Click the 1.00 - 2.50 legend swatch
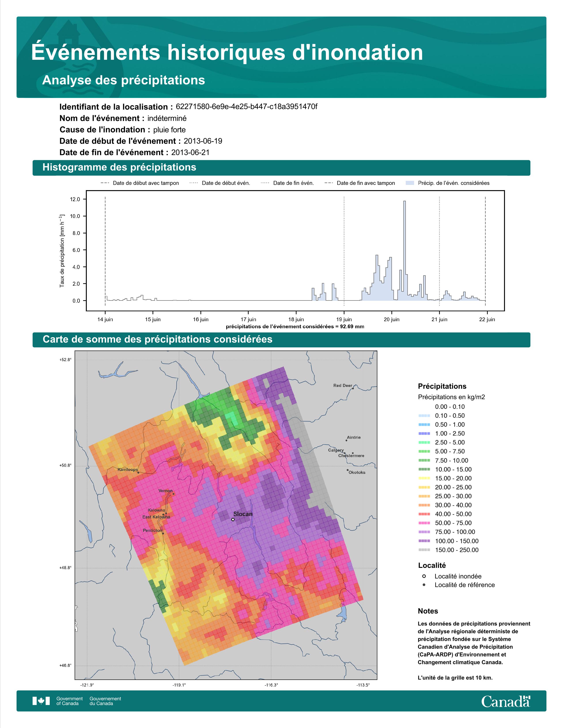The width and height of the screenshot is (563, 728). [x=424, y=433]
